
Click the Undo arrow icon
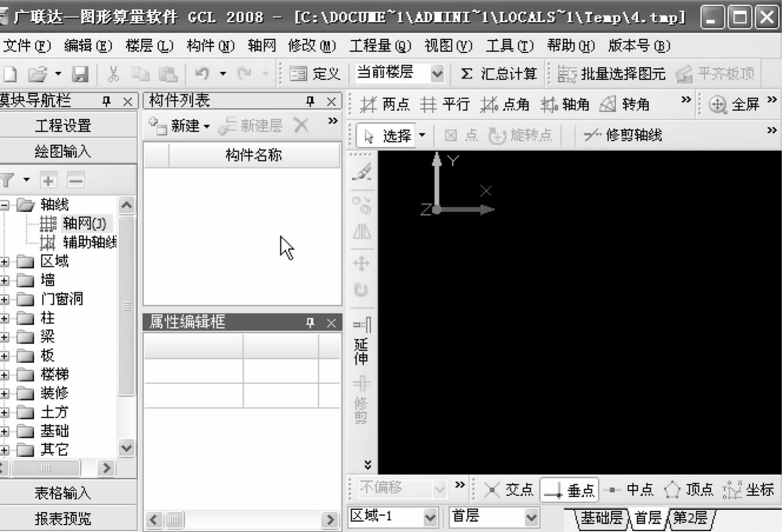202,74
